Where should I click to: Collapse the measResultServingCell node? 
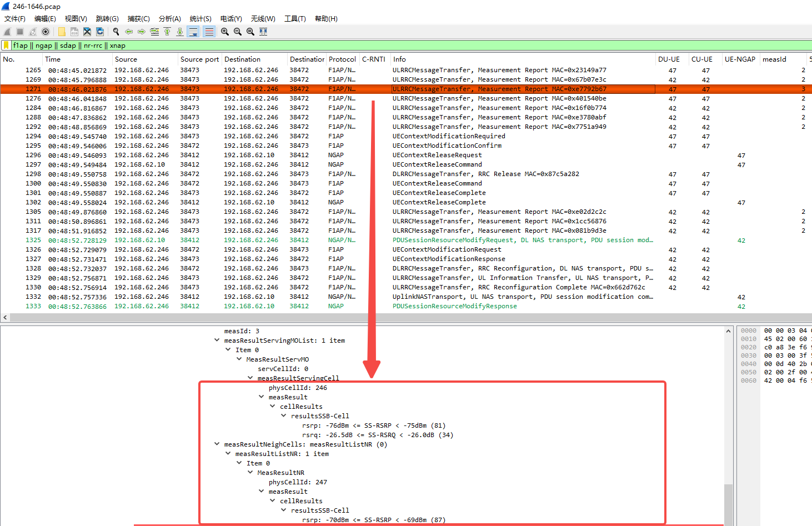point(250,378)
